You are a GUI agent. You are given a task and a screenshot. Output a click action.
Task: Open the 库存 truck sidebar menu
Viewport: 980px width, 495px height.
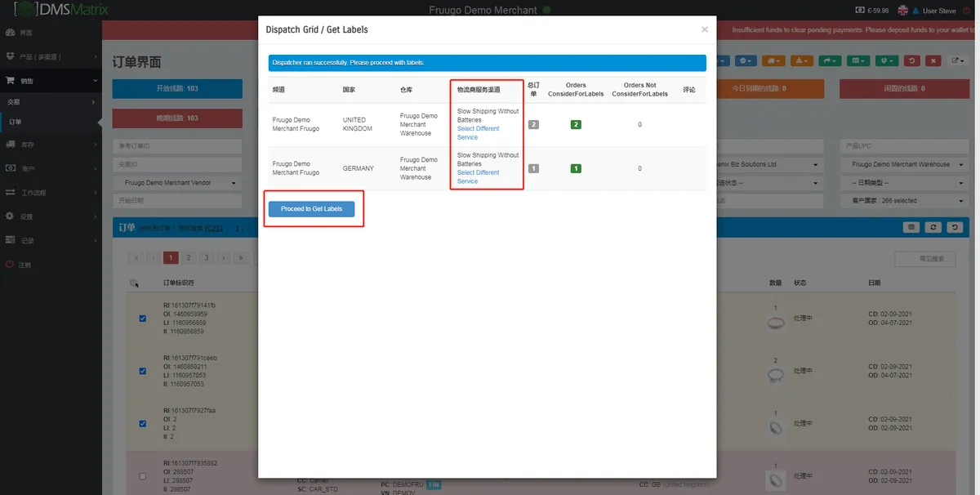[x=51, y=145]
